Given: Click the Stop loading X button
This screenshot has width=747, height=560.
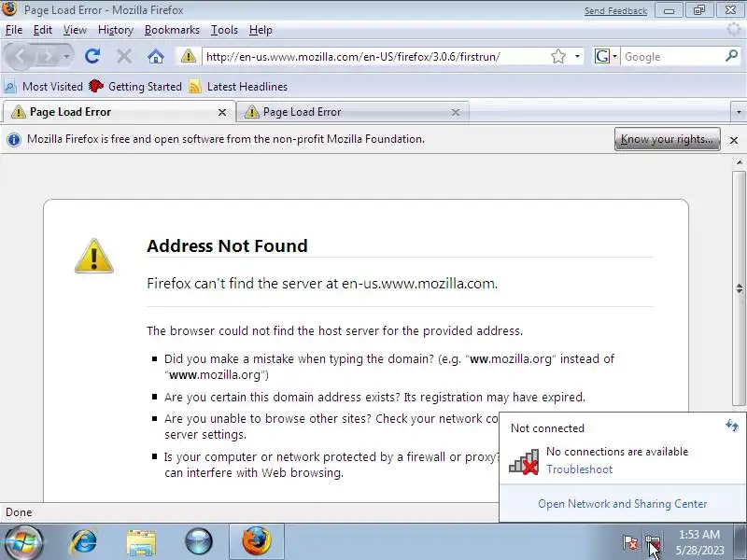Looking at the screenshot, I should click(124, 57).
